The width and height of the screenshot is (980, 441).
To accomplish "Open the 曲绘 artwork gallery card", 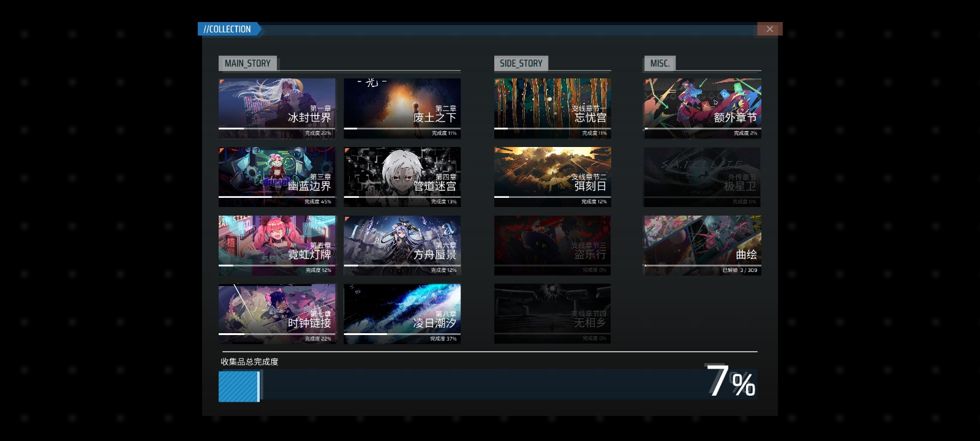I will pos(703,245).
